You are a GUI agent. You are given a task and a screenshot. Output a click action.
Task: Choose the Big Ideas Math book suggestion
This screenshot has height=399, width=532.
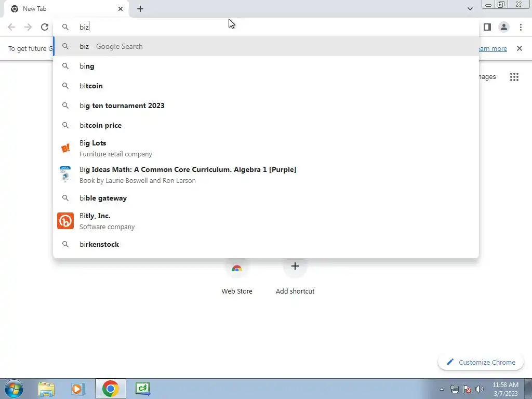click(x=266, y=175)
